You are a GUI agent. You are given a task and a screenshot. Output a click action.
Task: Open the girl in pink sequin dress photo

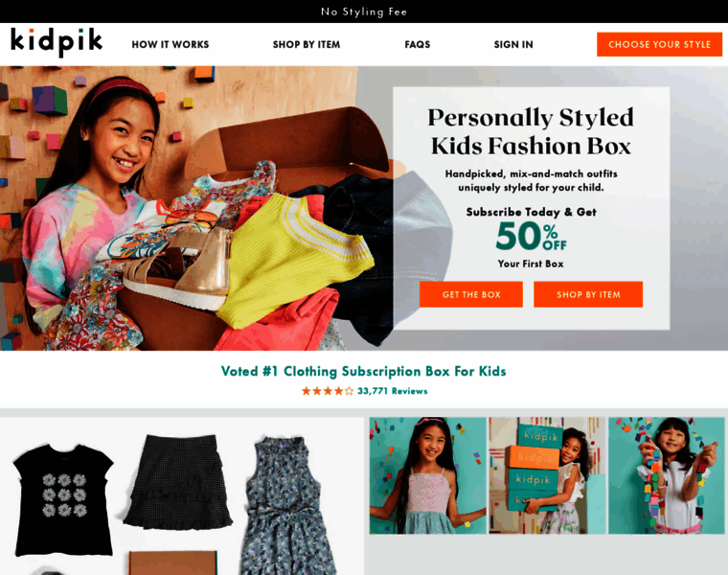point(427,475)
